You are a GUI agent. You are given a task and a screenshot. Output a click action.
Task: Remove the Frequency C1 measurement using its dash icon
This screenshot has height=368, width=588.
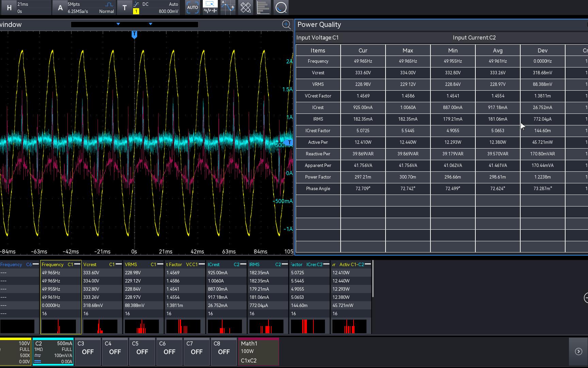tap(77, 264)
